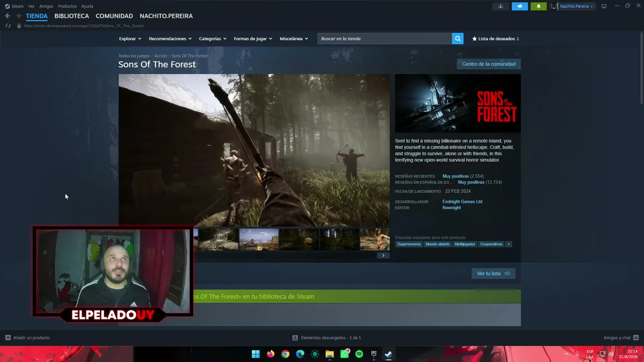Open Centro de la comunidad
644x362 pixels.
pyautogui.click(x=489, y=64)
